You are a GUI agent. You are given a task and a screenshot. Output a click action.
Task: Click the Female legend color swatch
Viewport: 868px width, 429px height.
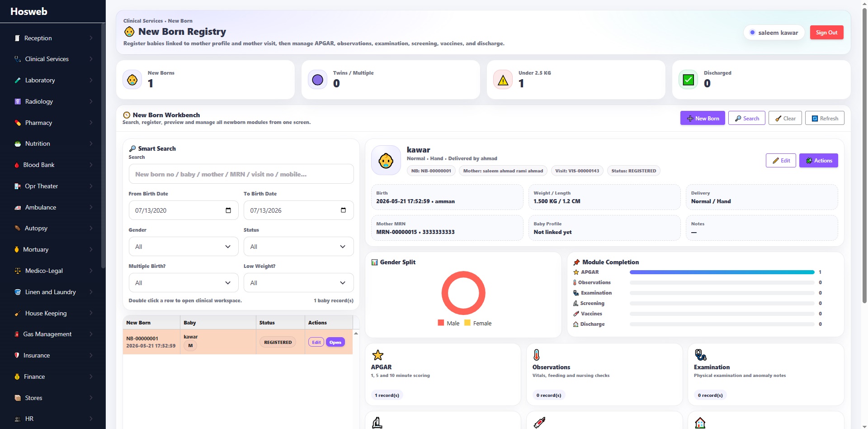click(x=467, y=323)
